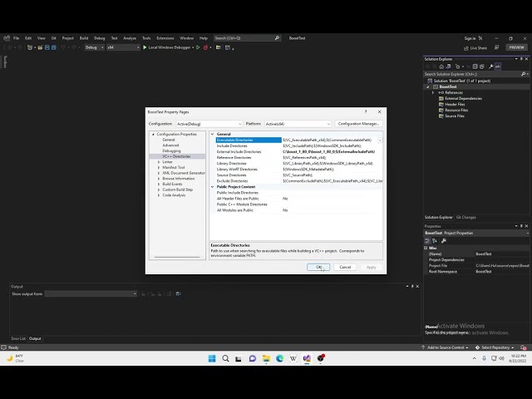
Task: Click Collapse All icon in Solution Explorer
Action: [x=475, y=66]
